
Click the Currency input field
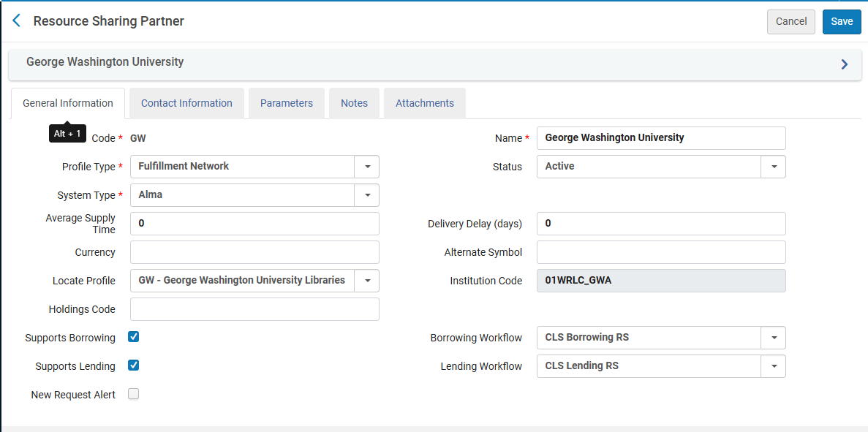coord(254,252)
